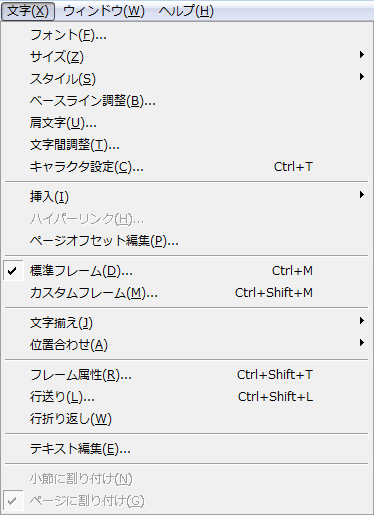This screenshot has width=374, height=515.
Task: Expand the スタイル(S) submenu
Action: tap(187, 79)
